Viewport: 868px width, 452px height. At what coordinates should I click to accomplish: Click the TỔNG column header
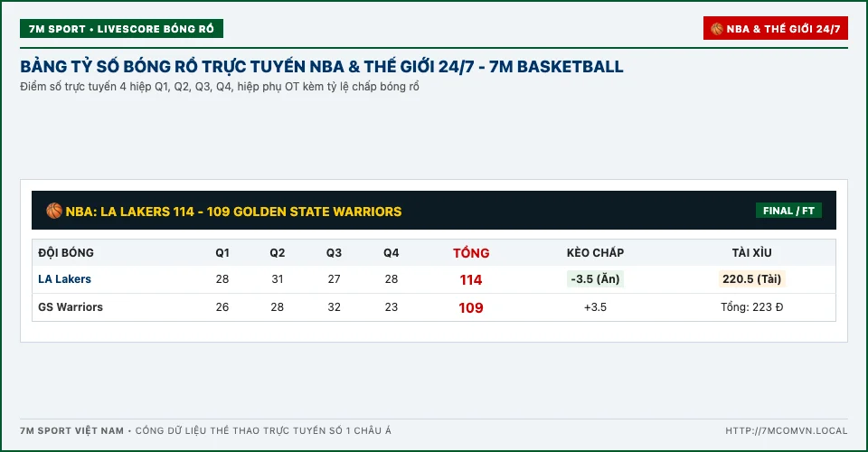(x=471, y=253)
